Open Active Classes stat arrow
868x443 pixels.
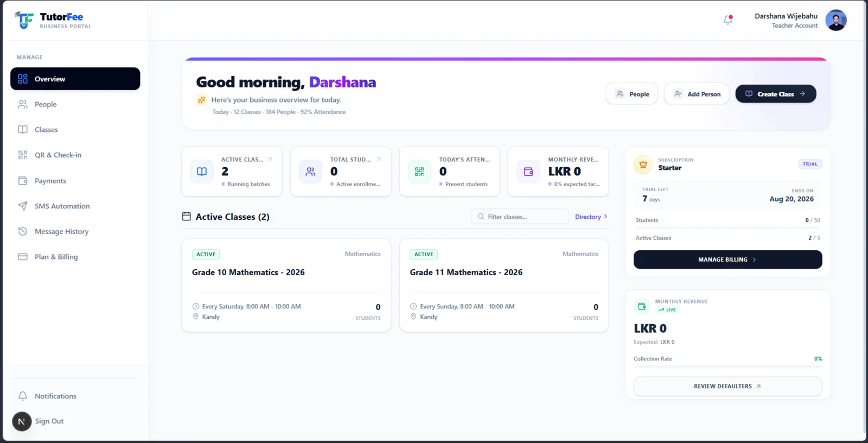tap(270, 160)
